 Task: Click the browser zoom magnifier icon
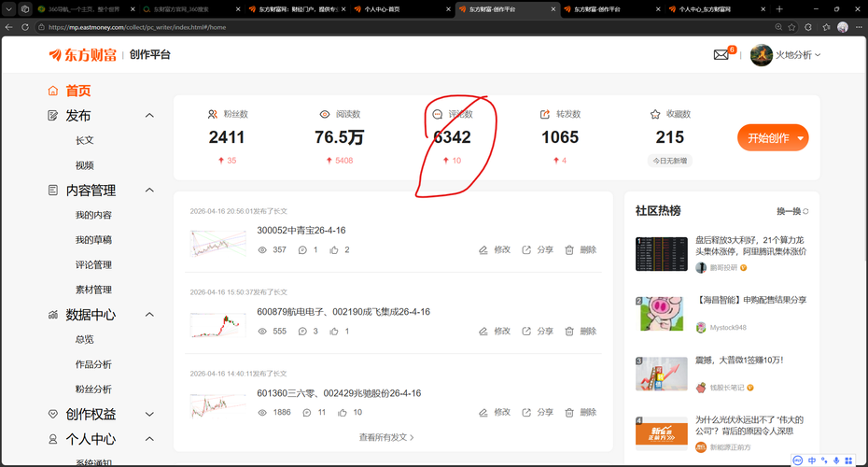(x=778, y=26)
